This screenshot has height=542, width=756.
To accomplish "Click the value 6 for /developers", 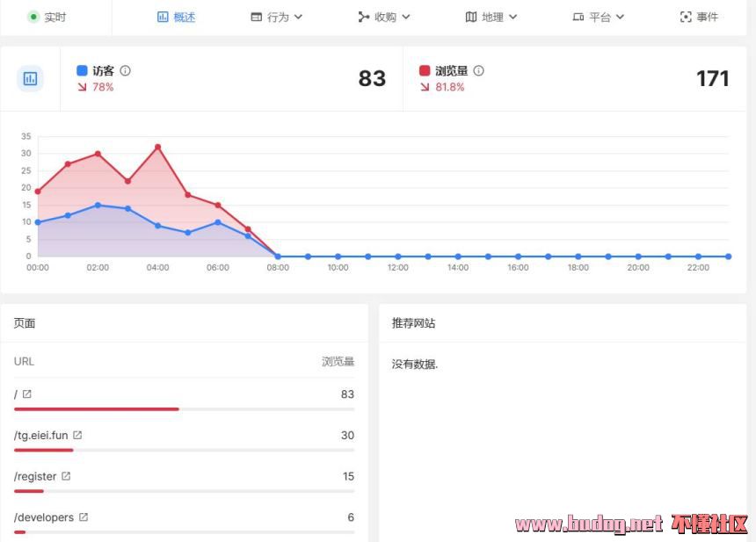I will tap(351, 517).
